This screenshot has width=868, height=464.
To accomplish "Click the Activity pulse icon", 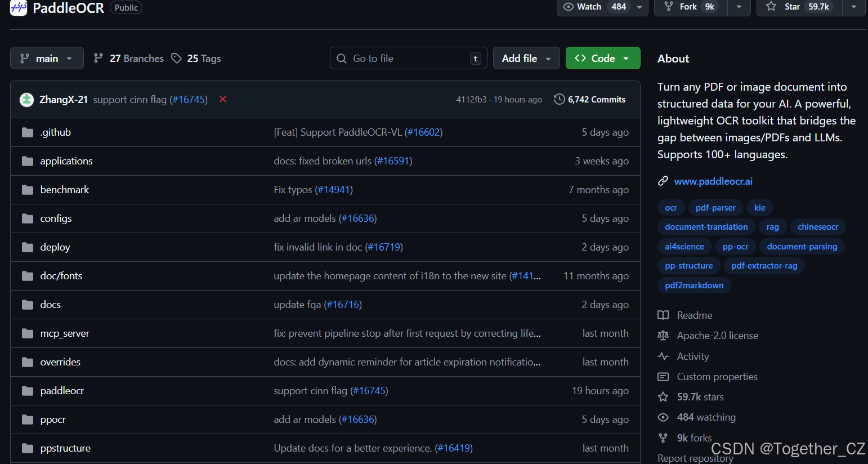I will [663, 356].
